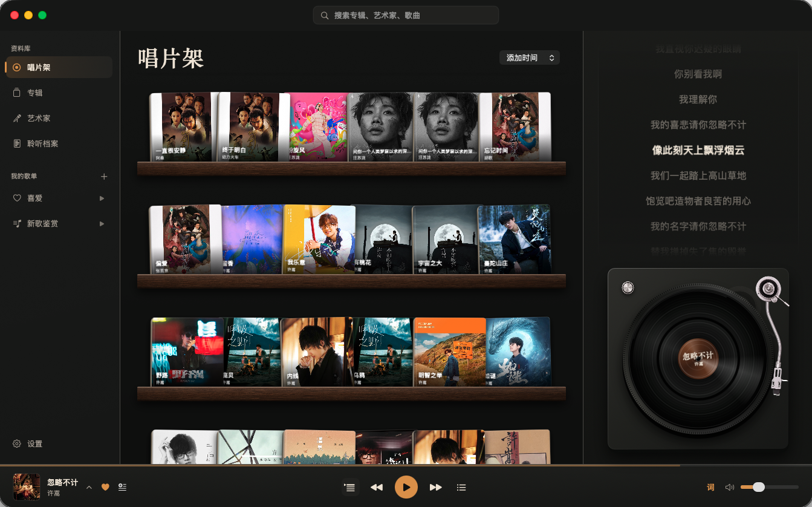Select the album 宇宙之大
The height and width of the screenshot is (507, 812).
(445, 240)
